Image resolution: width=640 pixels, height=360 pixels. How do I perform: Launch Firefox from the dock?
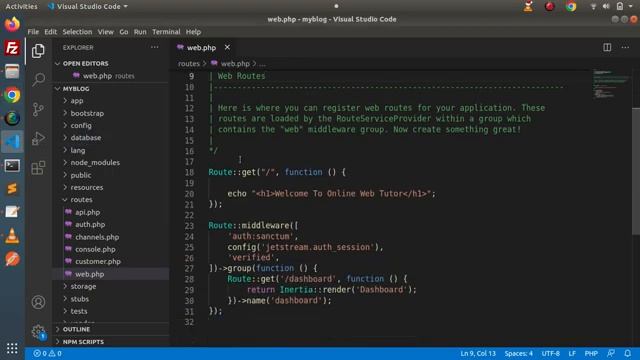point(12,24)
